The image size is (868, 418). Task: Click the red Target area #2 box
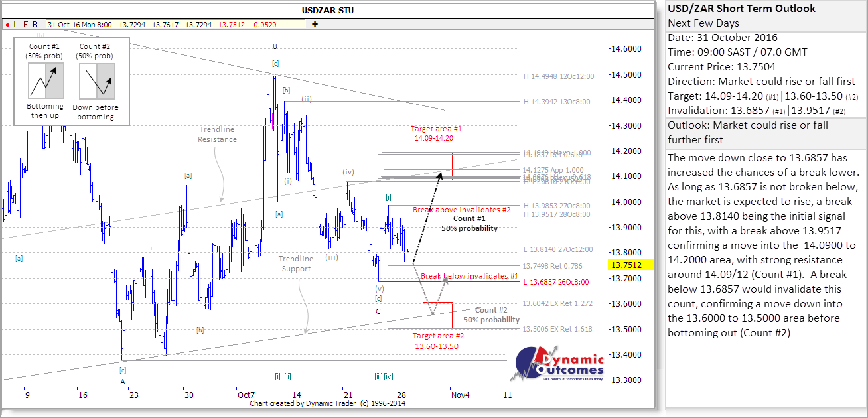(x=437, y=315)
